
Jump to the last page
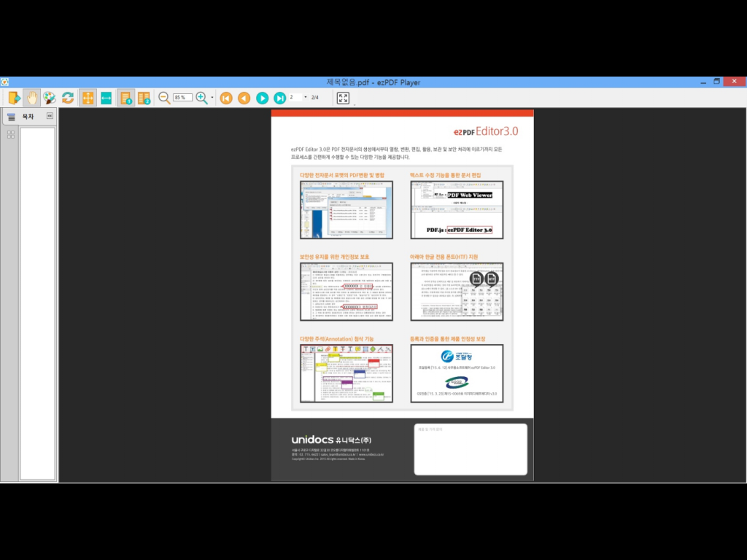pos(279,98)
